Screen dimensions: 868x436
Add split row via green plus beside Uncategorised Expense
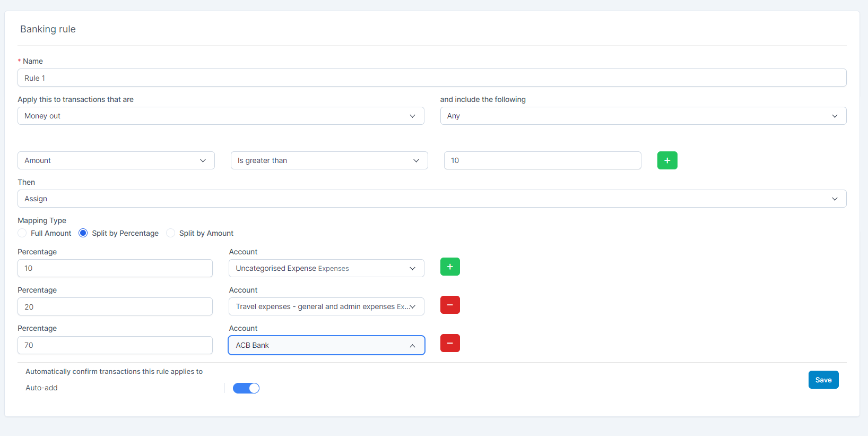click(x=450, y=267)
